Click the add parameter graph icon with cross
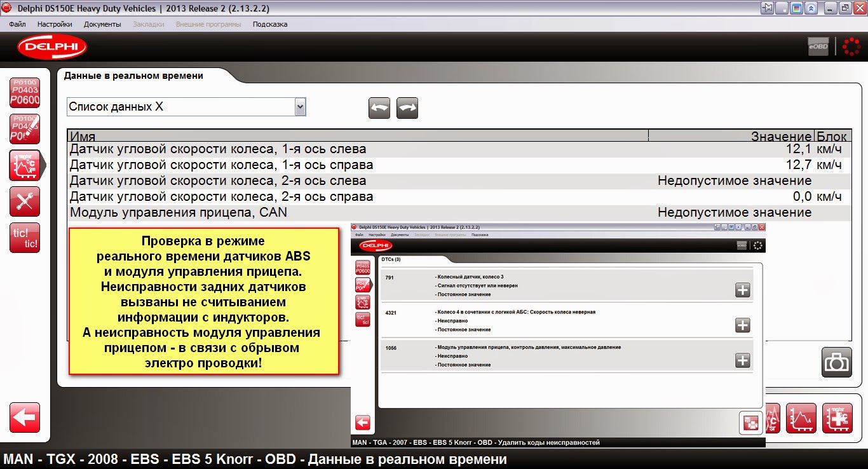The height and width of the screenshot is (469, 868). 837,418
